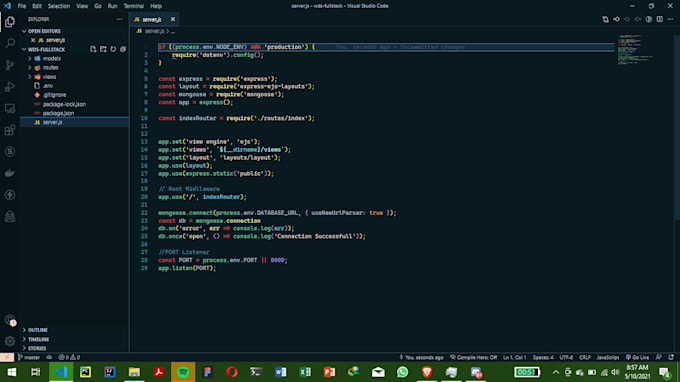
Task: Open the Help menu
Action: [x=156, y=6]
